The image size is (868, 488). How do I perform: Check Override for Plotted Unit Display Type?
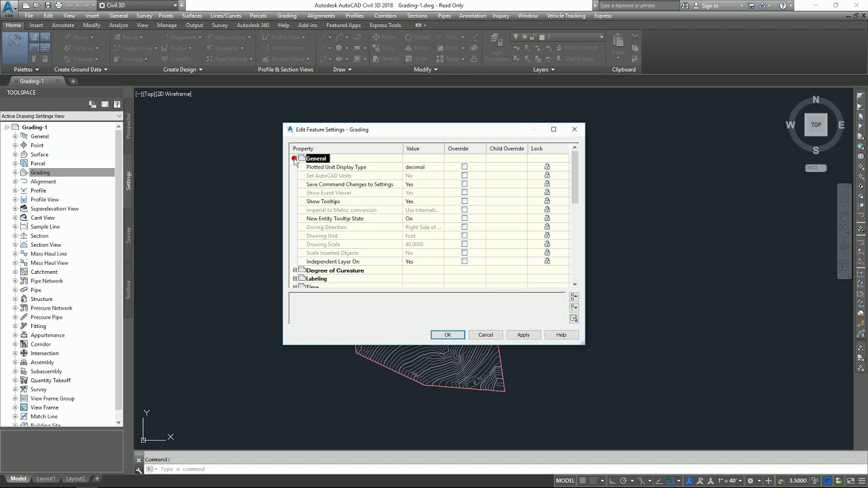(x=465, y=167)
